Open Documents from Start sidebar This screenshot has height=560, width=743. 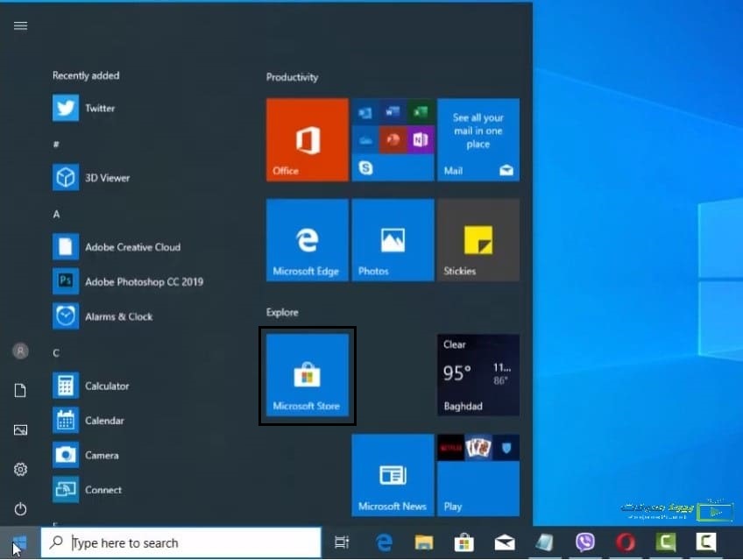click(x=20, y=390)
